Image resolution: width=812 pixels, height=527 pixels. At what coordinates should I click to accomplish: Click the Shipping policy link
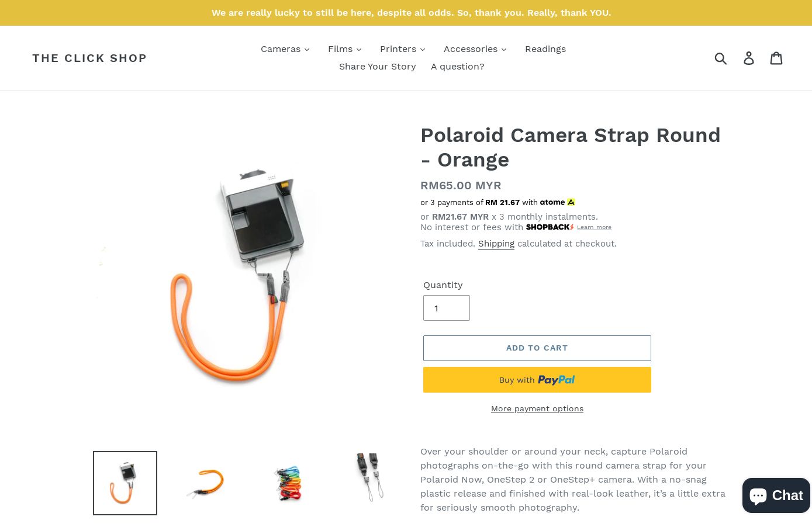(x=496, y=244)
